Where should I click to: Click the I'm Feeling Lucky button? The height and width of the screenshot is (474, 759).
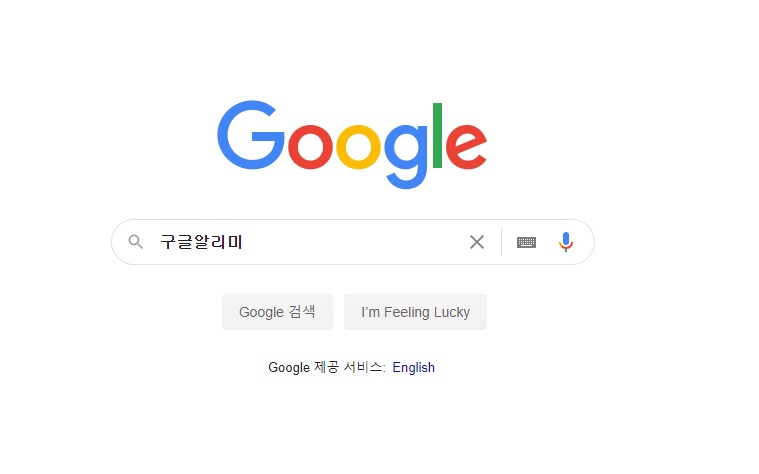pos(415,312)
